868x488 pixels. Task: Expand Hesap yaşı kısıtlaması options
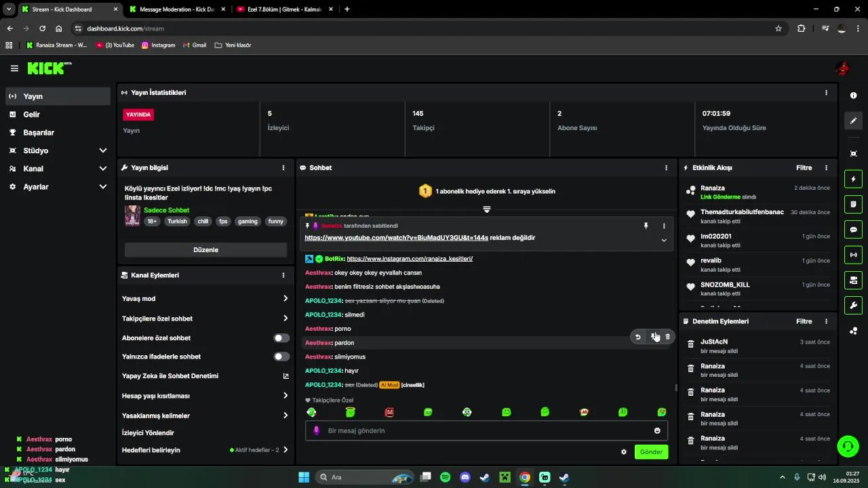[285, 396]
